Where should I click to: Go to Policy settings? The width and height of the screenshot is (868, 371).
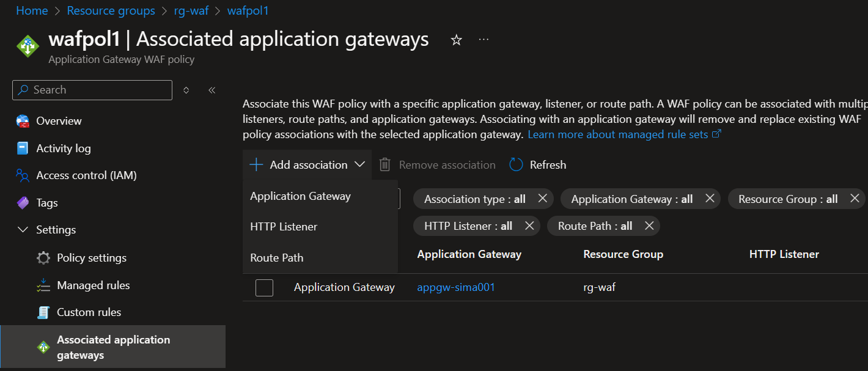click(x=92, y=258)
